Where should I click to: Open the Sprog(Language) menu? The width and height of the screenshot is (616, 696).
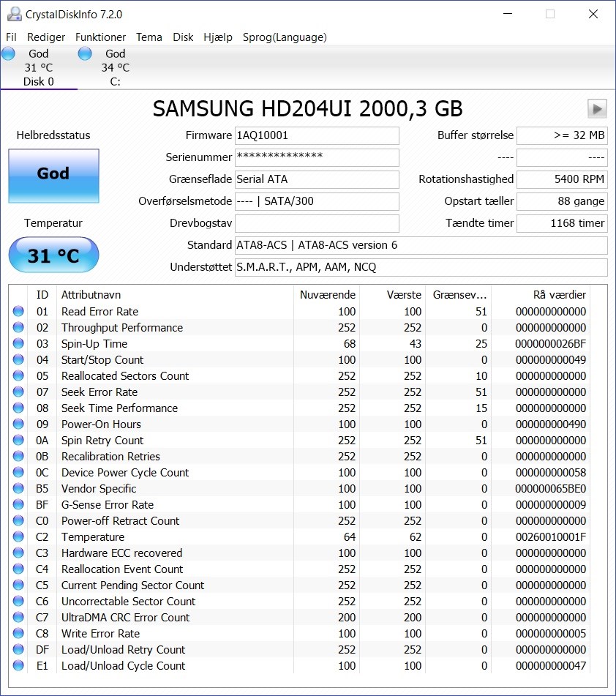click(285, 37)
